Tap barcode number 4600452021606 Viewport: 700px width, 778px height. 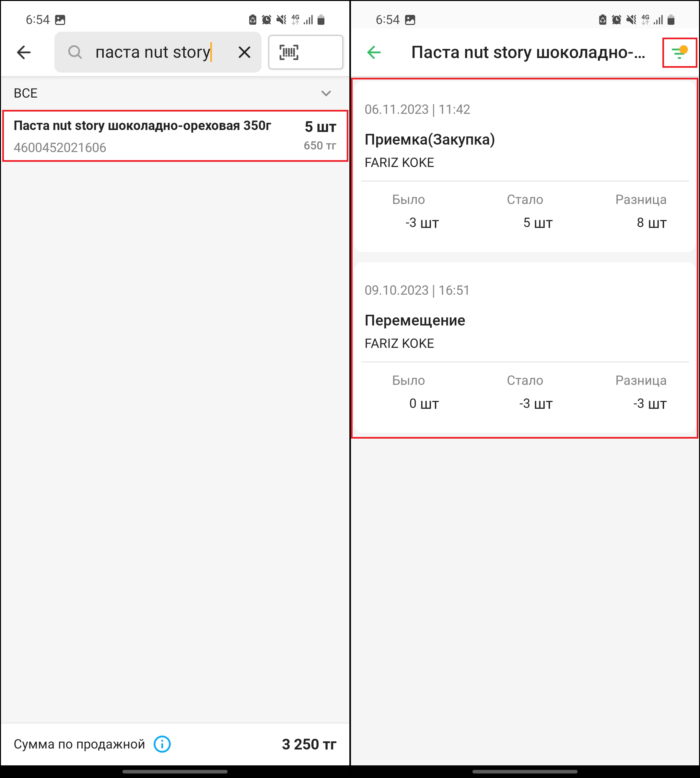pyautogui.click(x=60, y=148)
